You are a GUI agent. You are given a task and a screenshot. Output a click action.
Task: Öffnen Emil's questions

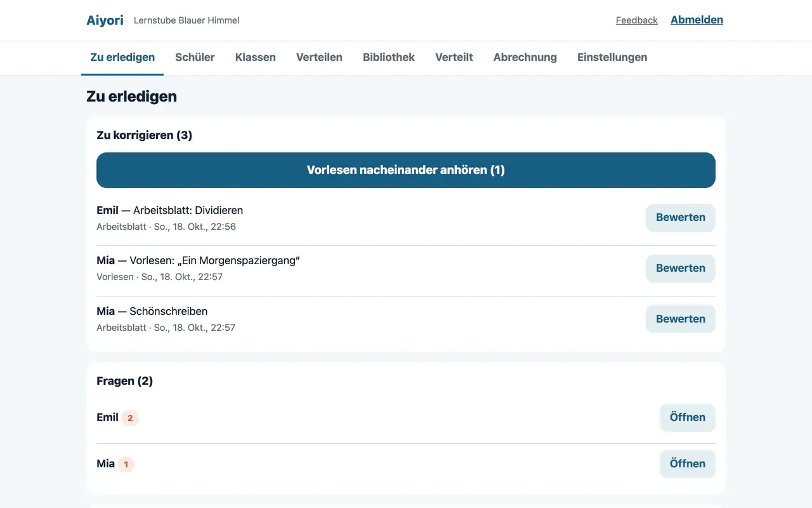688,417
